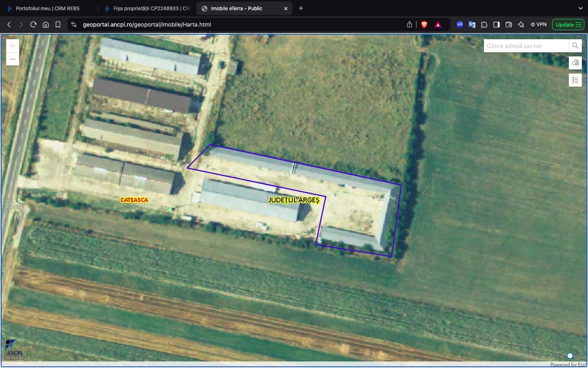Open the Brave Wallet icon
The image size is (588, 368).
(509, 25)
